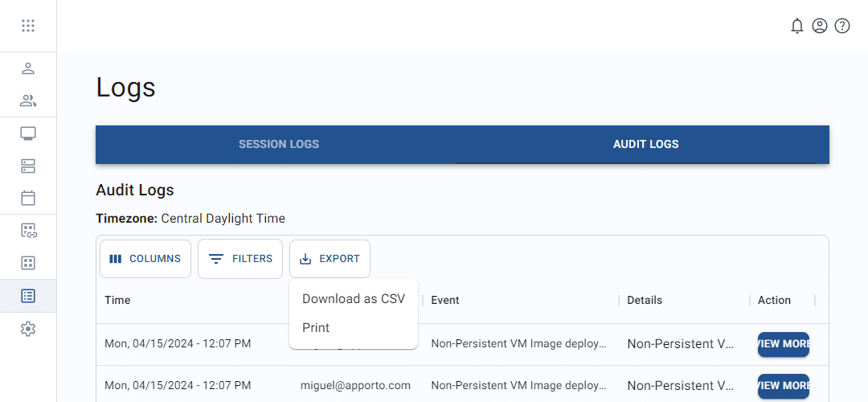Select Print from export menu
This screenshot has height=402, width=868.
316,328
